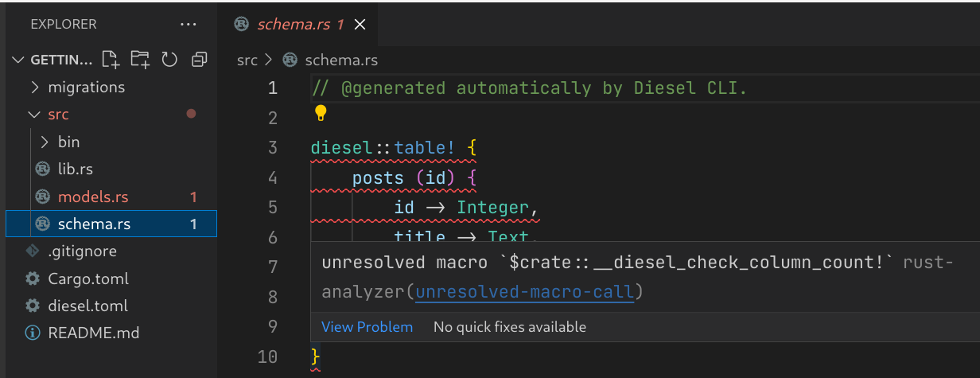The image size is (980, 378).
Task: Click the modified dot on src folder
Action: point(191,115)
